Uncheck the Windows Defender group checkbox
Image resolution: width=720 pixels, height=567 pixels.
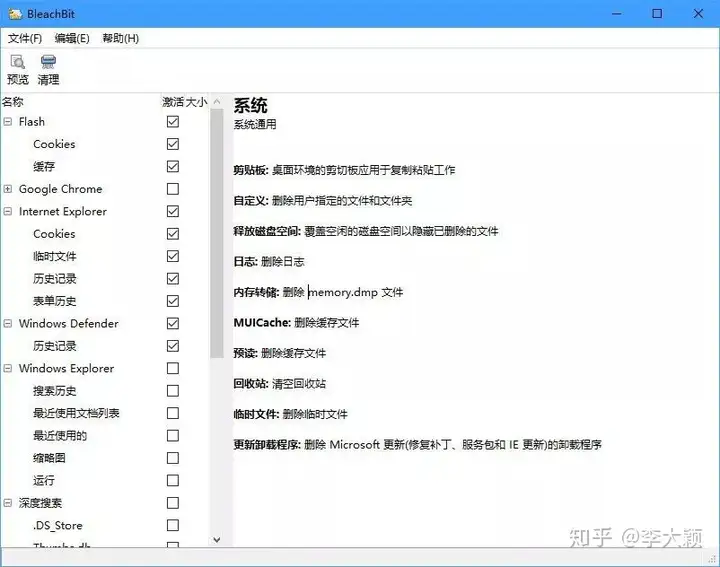(x=173, y=324)
